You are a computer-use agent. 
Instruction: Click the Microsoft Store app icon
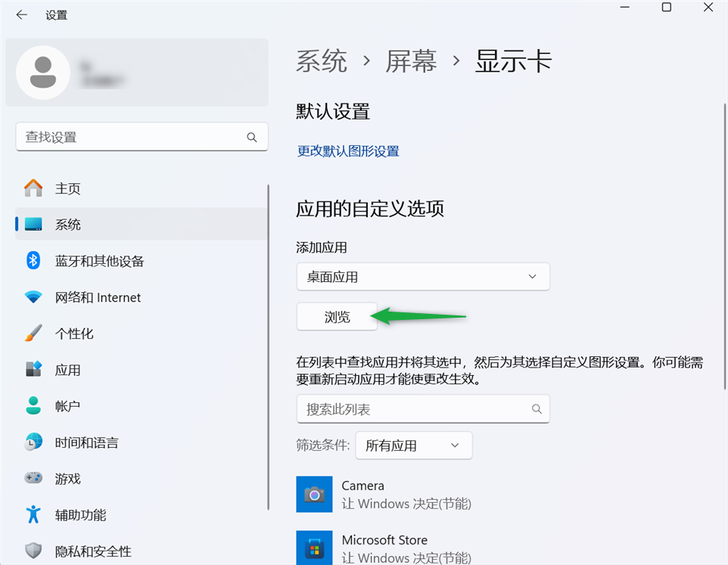(314, 548)
